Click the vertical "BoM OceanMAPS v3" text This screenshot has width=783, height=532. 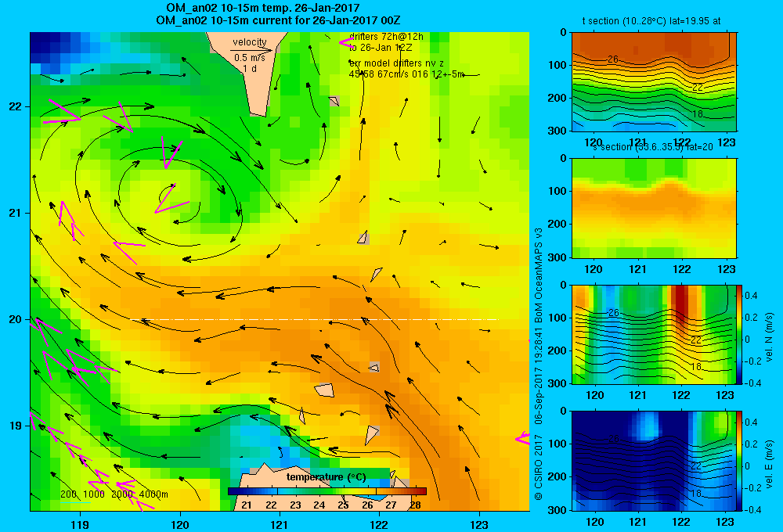pos(539,275)
